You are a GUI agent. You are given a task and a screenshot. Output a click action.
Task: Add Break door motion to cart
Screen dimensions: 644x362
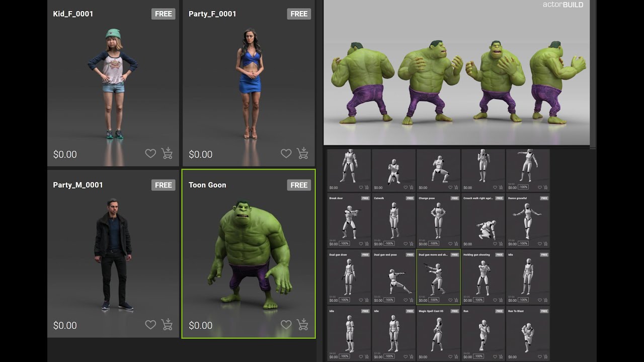pos(367,243)
